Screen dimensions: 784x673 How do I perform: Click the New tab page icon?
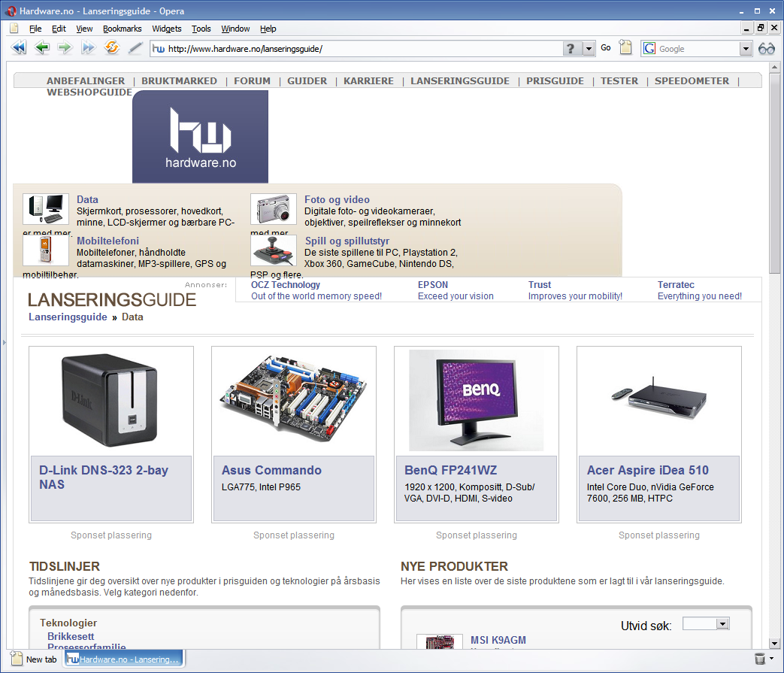pos(17,659)
